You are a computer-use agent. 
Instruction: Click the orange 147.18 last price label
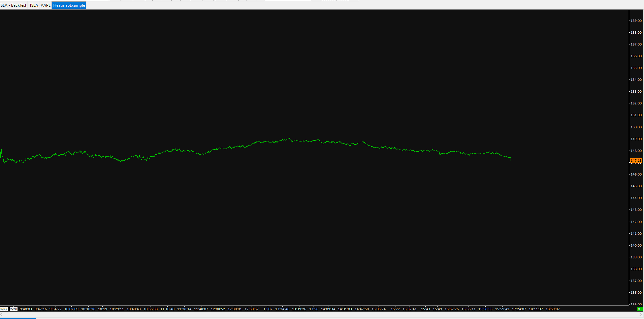[636, 161]
